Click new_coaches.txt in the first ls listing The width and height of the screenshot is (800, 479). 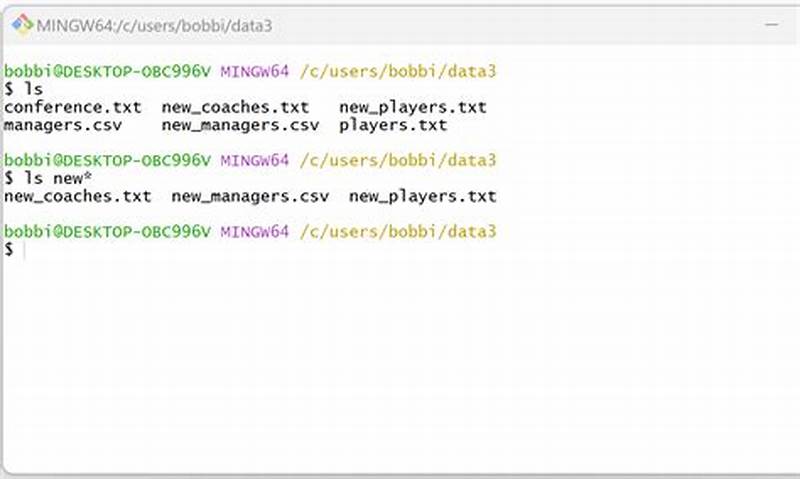click(235, 107)
